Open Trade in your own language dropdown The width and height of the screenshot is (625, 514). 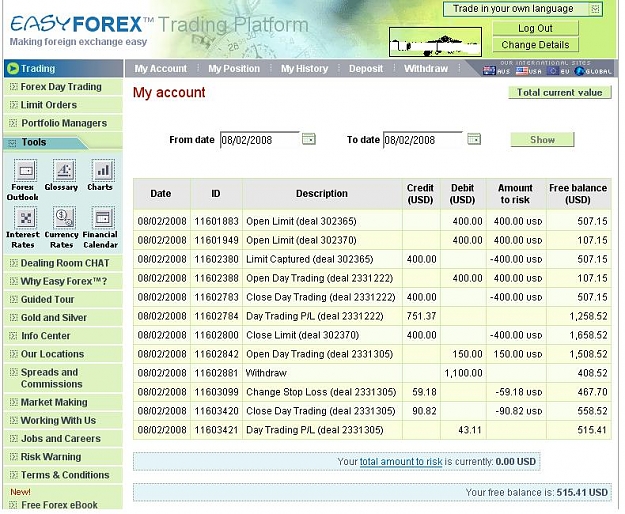[523, 9]
